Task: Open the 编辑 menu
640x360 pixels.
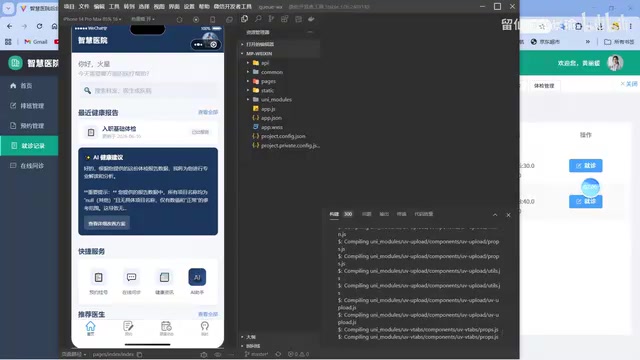Action: (x=99, y=7)
